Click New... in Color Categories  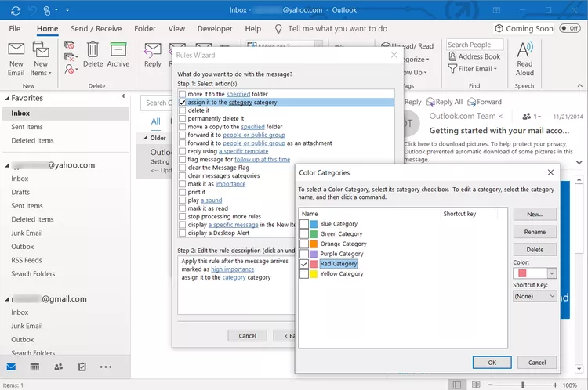click(535, 215)
